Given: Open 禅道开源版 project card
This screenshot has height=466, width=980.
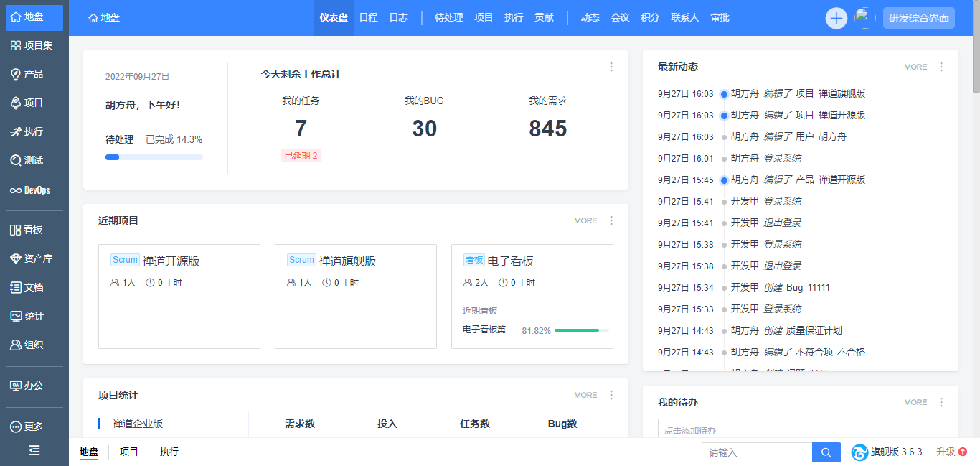Looking at the screenshot, I should 179,297.
